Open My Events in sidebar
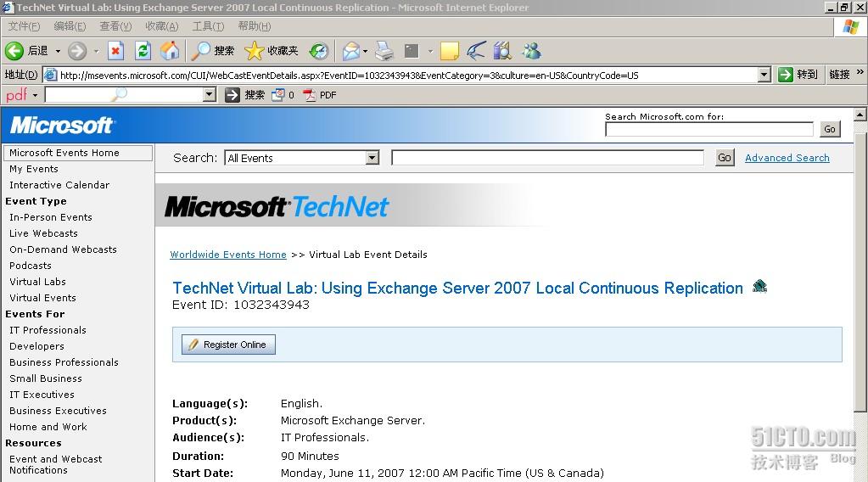Image resolution: width=868 pixels, height=482 pixels. [x=34, y=169]
